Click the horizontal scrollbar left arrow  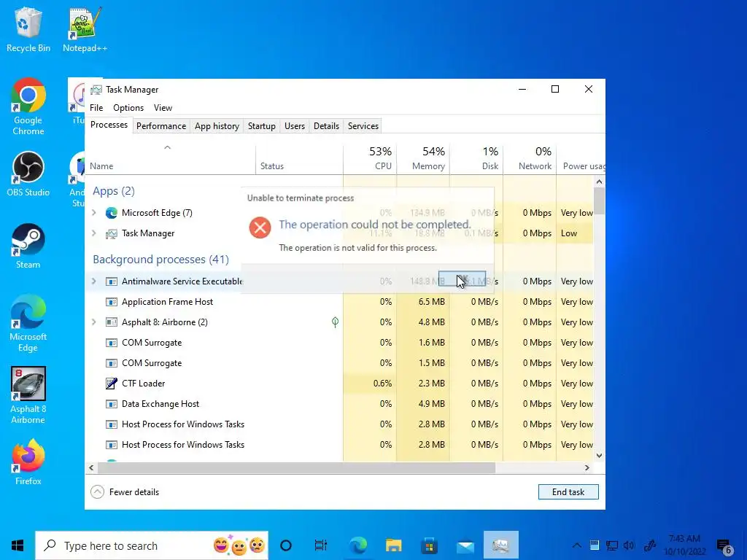click(x=91, y=468)
